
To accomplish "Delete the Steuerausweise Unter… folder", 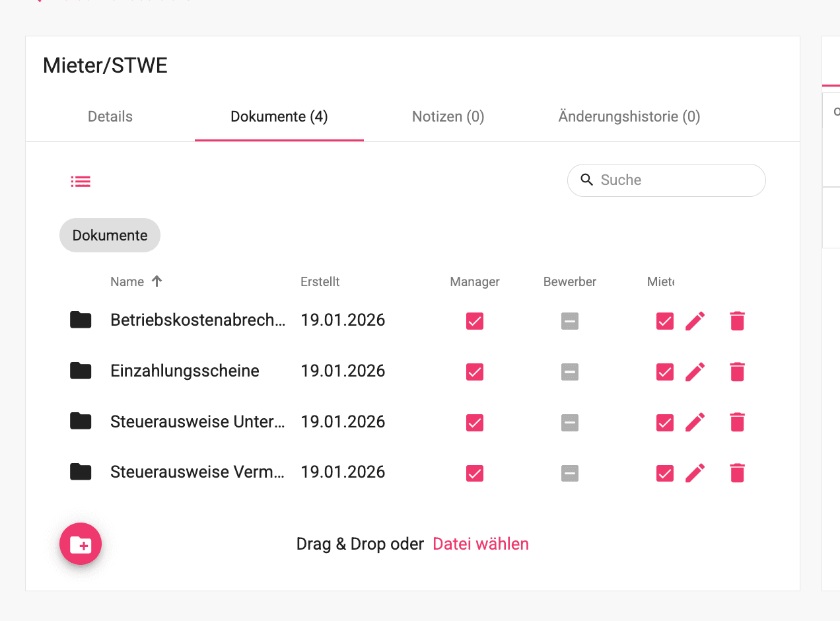I will pyautogui.click(x=737, y=422).
